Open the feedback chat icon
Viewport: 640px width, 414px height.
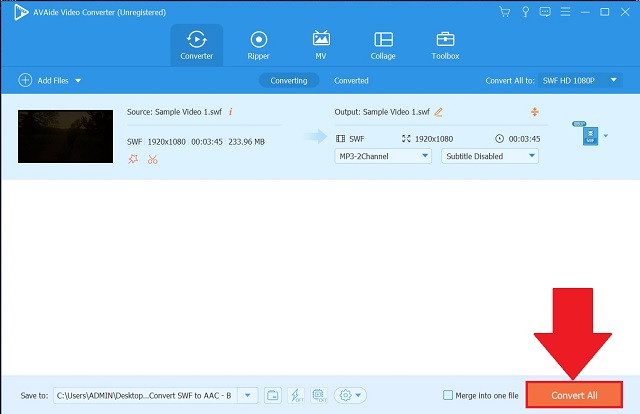545,12
